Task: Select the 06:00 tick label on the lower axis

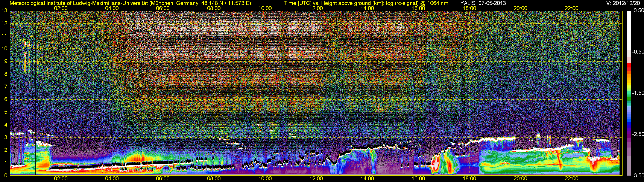Action: click(x=163, y=179)
